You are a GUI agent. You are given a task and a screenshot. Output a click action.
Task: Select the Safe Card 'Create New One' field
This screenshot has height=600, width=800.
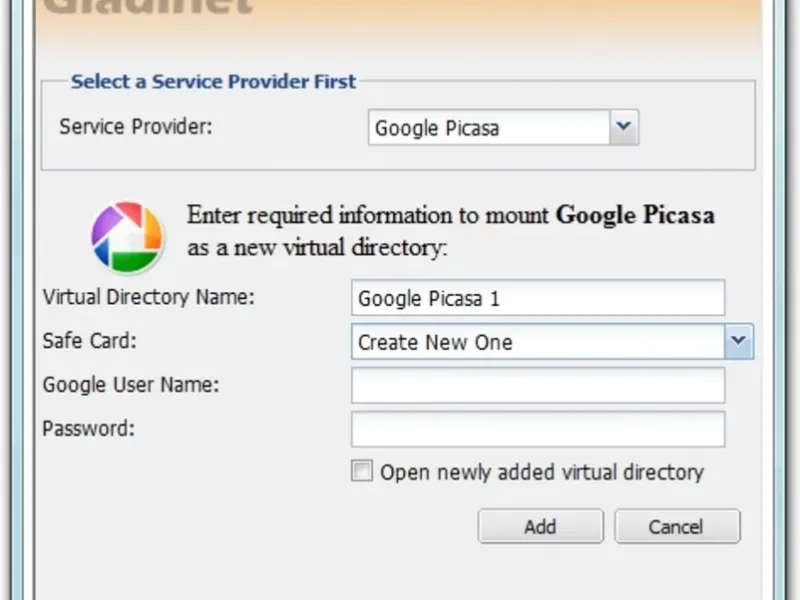(538, 342)
